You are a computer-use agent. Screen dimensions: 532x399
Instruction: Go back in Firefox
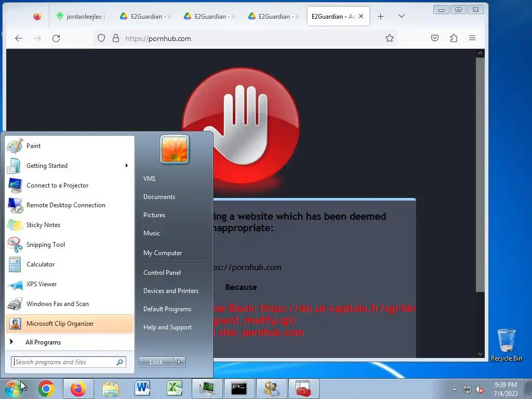click(19, 38)
